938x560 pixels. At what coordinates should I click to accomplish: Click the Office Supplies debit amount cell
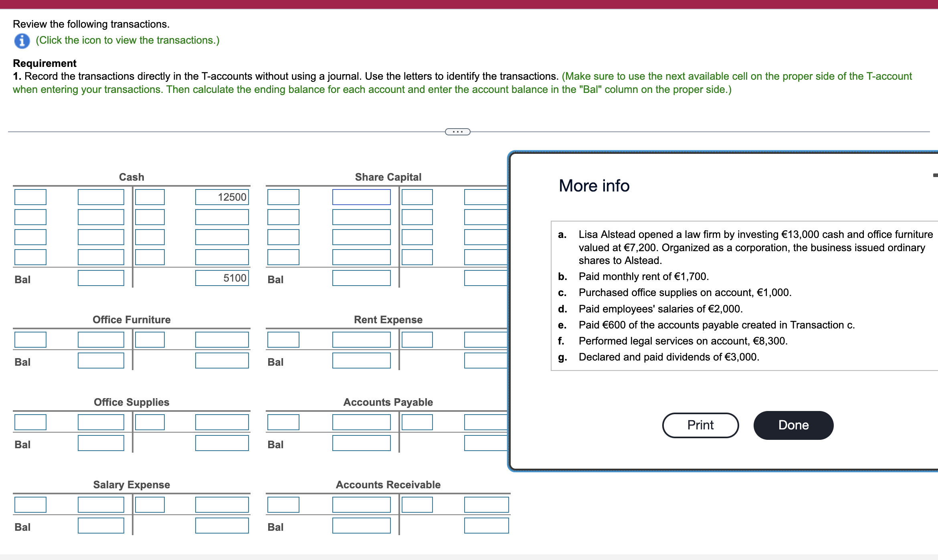tap(101, 422)
